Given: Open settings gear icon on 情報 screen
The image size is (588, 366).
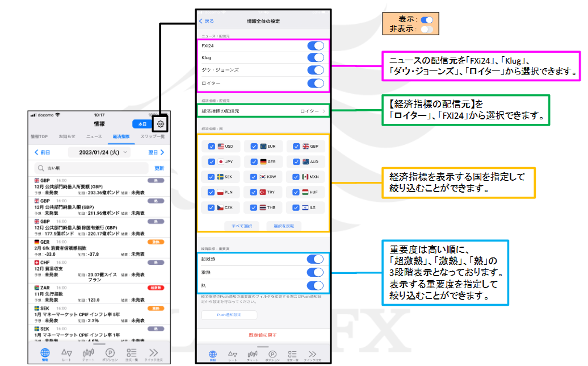Looking at the screenshot, I should tap(161, 124).
